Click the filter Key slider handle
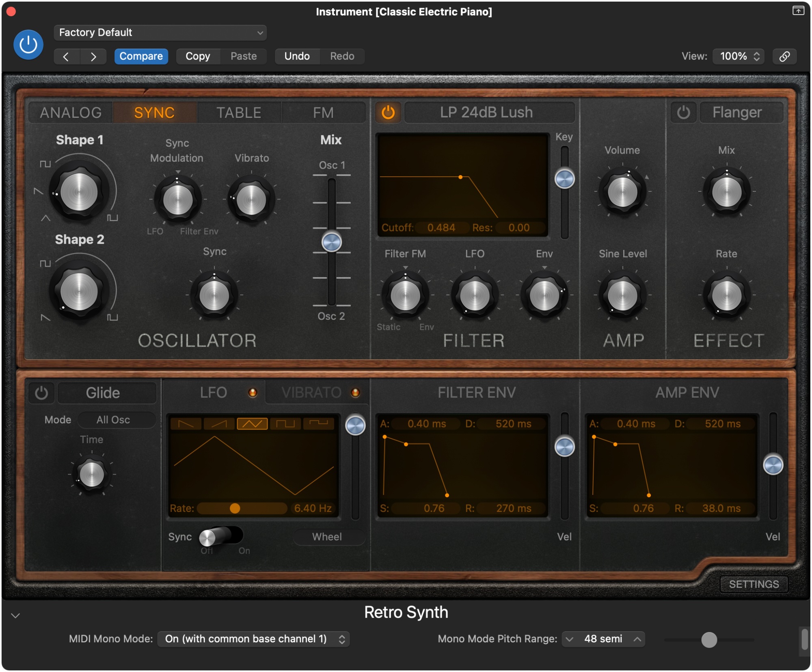812x672 pixels. pos(564,179)
